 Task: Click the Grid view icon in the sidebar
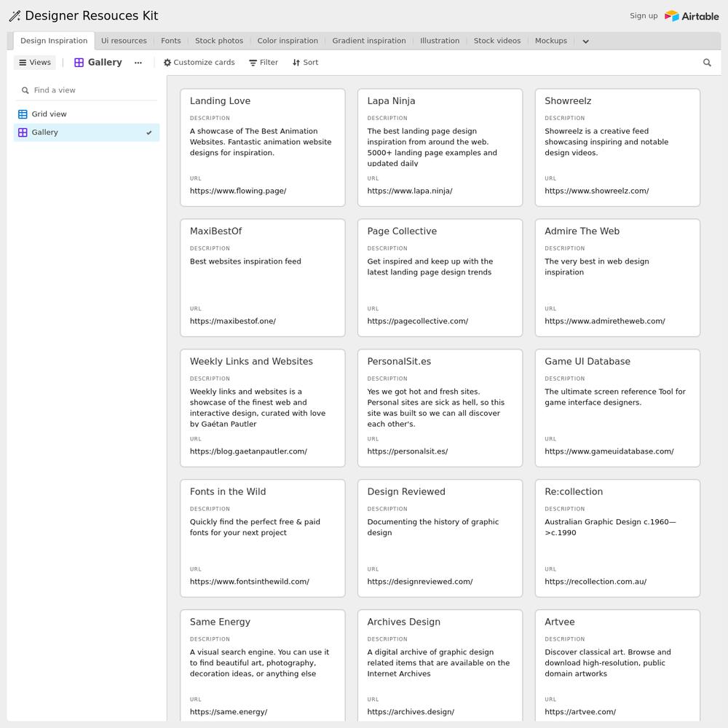click(23, 114)
